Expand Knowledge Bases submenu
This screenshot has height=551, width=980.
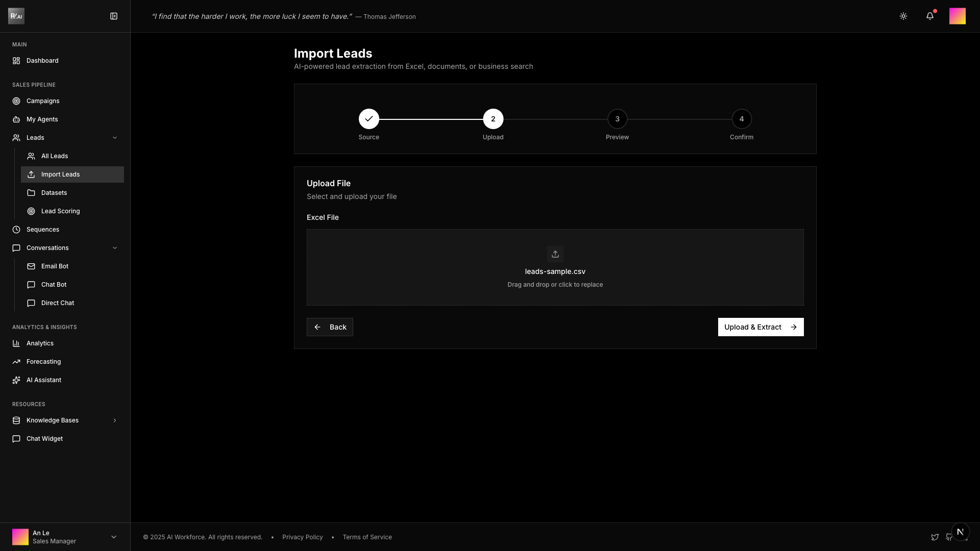(x=115, y=420)
